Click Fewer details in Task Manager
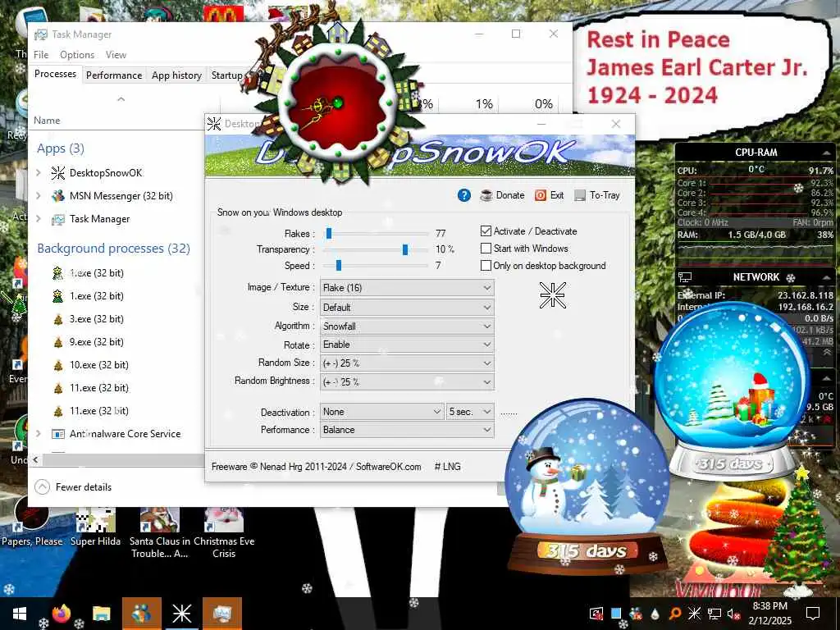Image resolution: width=840 pixels, height=630 pixels. click(73, 487)
